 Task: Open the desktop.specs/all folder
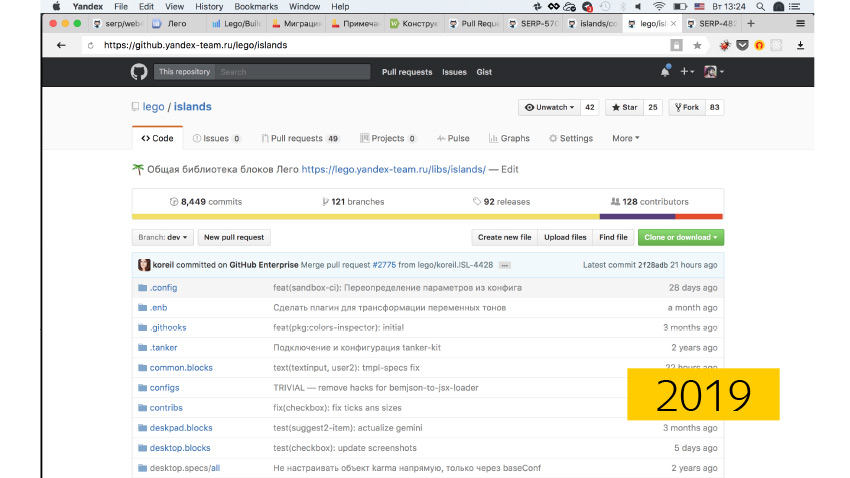pos(185,468)
